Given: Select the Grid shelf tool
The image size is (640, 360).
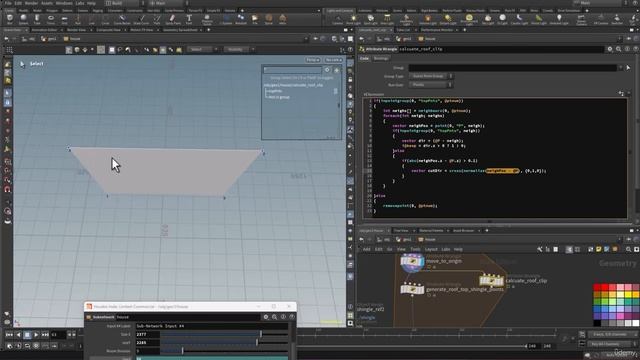Looking at the screenshot, I should 64,19.
